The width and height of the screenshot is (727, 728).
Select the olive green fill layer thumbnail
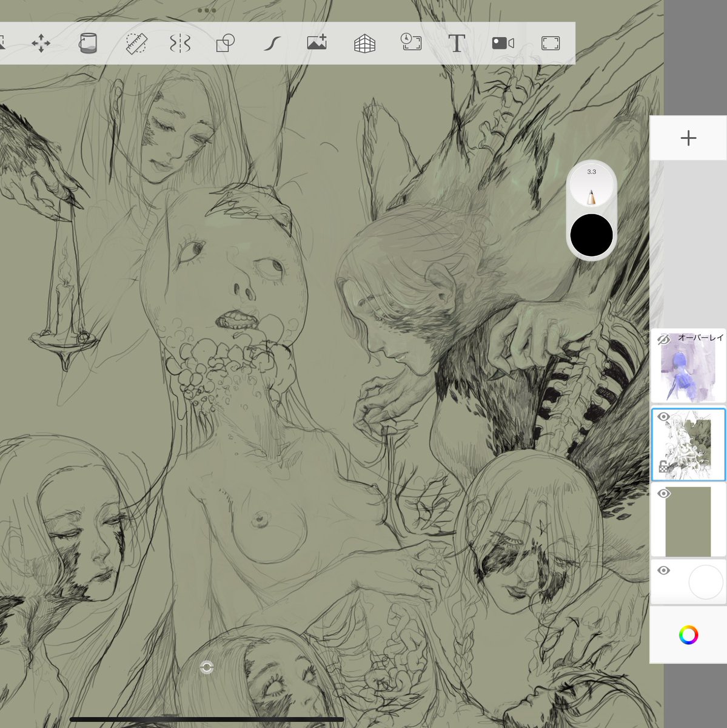[x=688, y=521]
